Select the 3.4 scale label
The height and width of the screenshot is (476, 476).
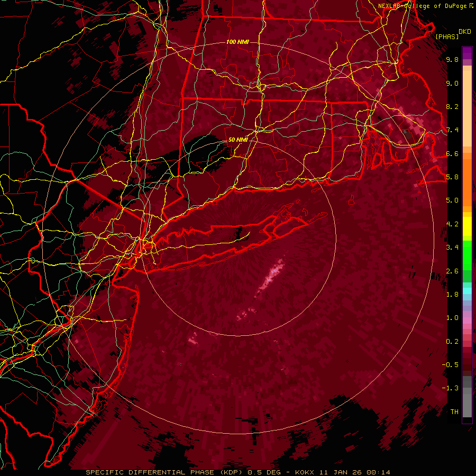(452, 248)
